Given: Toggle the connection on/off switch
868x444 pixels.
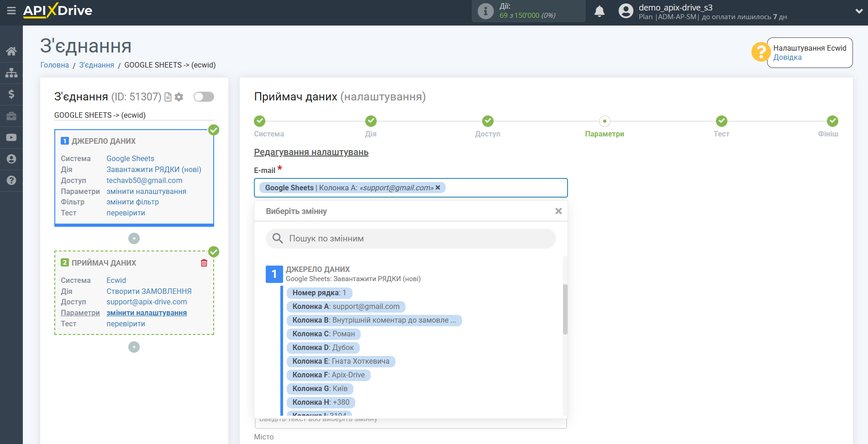Looking at the screenshot, I should pyautogui.click(x=204, y=97).
